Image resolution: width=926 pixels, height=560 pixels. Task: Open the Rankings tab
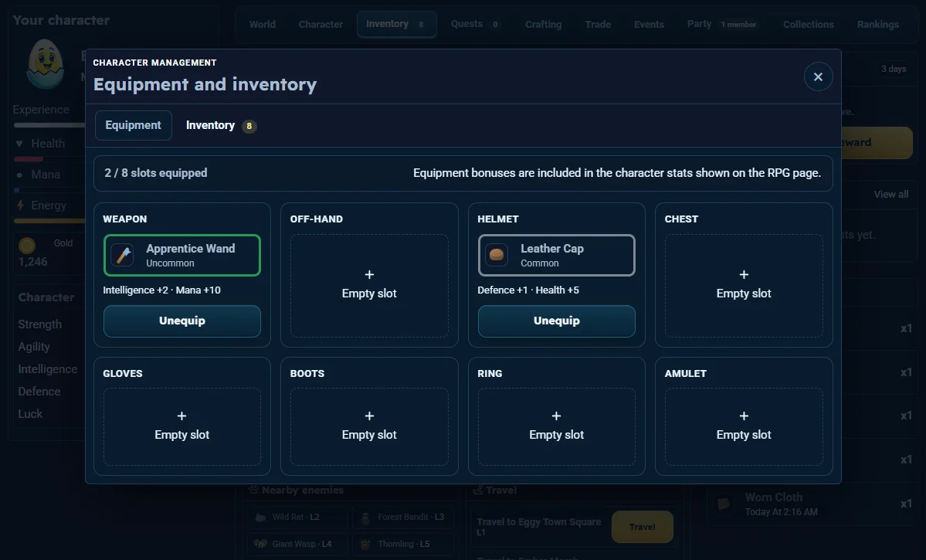click(878, 24)
